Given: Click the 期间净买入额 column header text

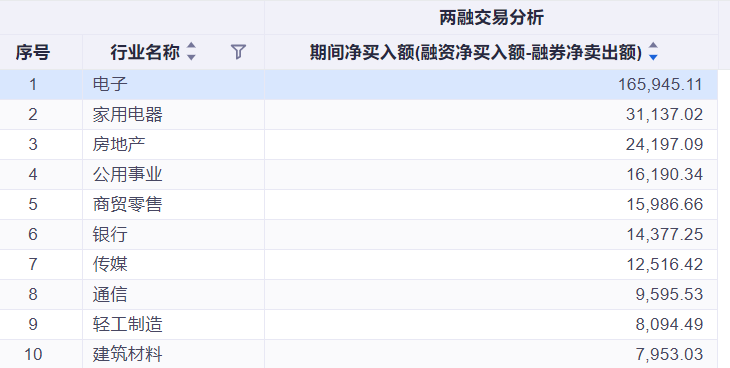Looking at the screenshot, I should 476,52.
